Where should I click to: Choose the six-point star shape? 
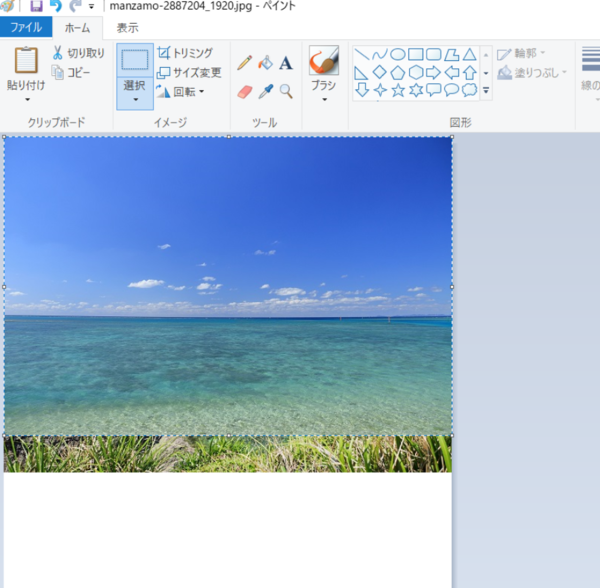[416, 90]
